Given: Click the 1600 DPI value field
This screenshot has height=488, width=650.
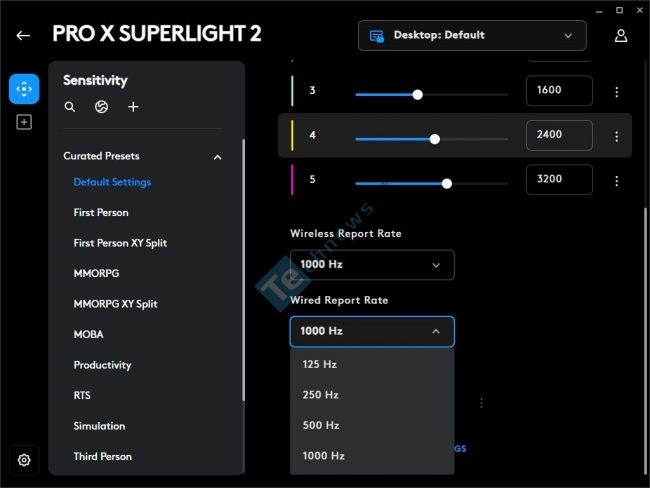Looking at the screenshot, I should [x=559, y=90].
